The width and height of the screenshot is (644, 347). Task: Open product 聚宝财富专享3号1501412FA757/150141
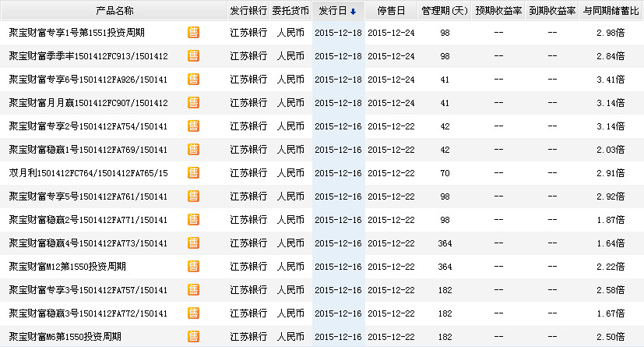(88, 290)
